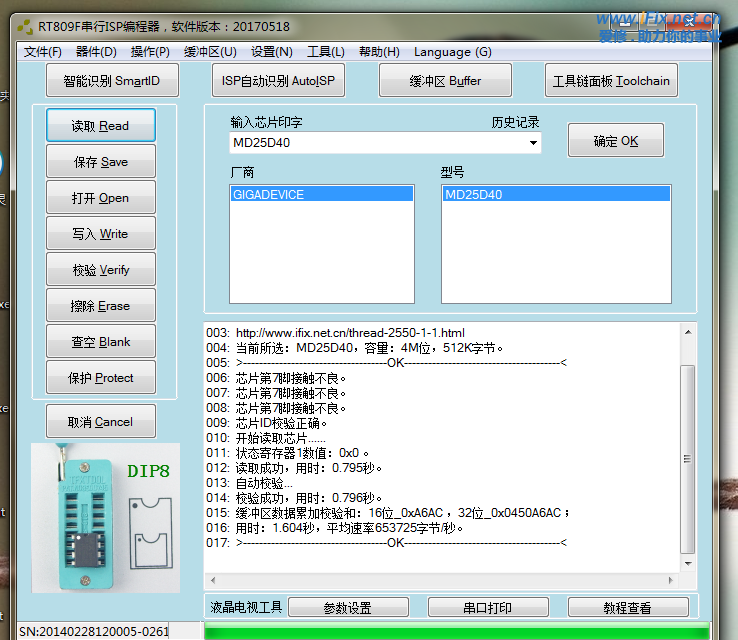This screenshot has width=738, height=640.
Task: Open the Toolchain panel
Action: point(614,81)
